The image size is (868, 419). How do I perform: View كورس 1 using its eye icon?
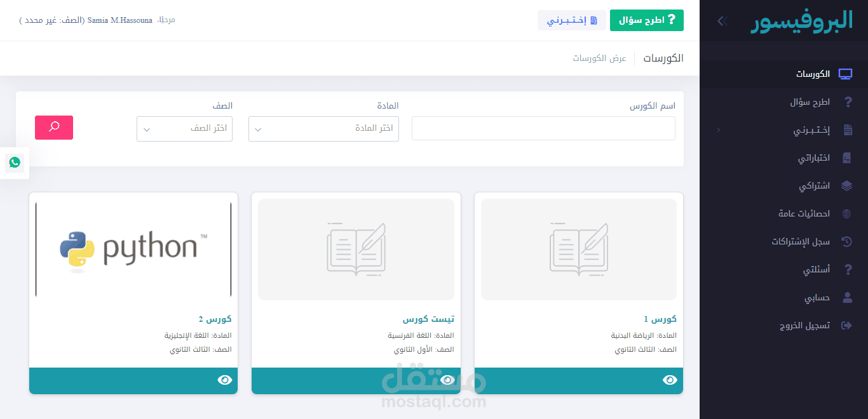[x=670, y=380]
